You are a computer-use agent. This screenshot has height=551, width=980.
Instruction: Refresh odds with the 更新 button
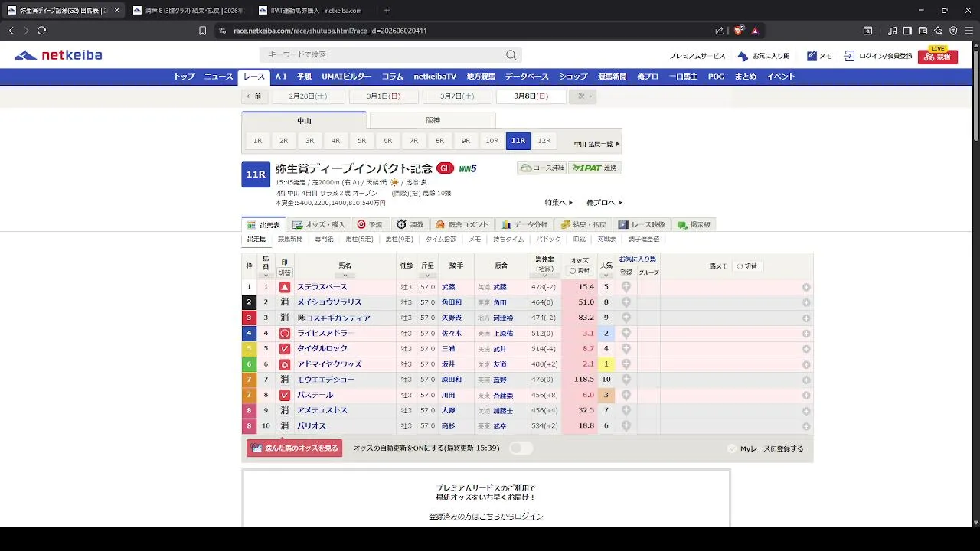pyautogui.click(x=580, y=271)
